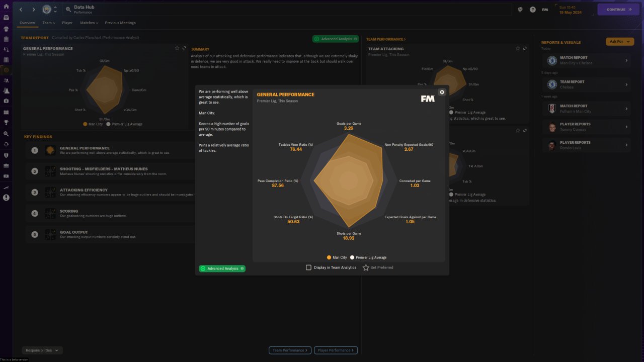Open the Fulham v Man City match report
Image resolution: width=644 pixels, height=362 pixels.
[x=587, y=109]
